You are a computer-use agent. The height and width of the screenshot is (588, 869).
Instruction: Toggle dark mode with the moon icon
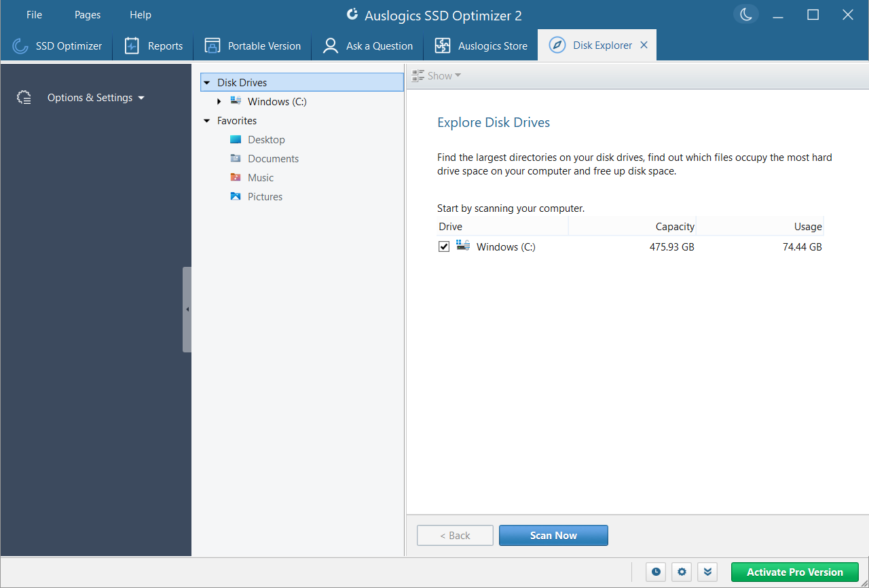[745, 13]
